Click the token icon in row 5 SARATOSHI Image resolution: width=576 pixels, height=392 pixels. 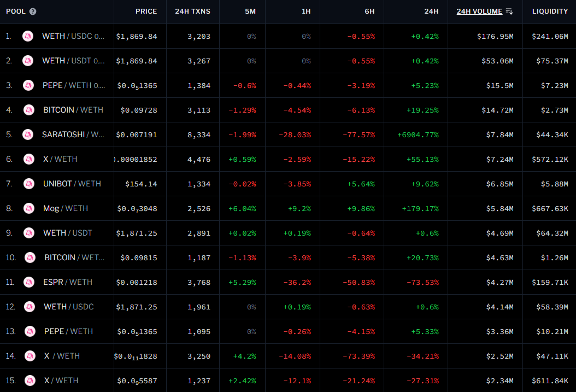click(28, 134)
